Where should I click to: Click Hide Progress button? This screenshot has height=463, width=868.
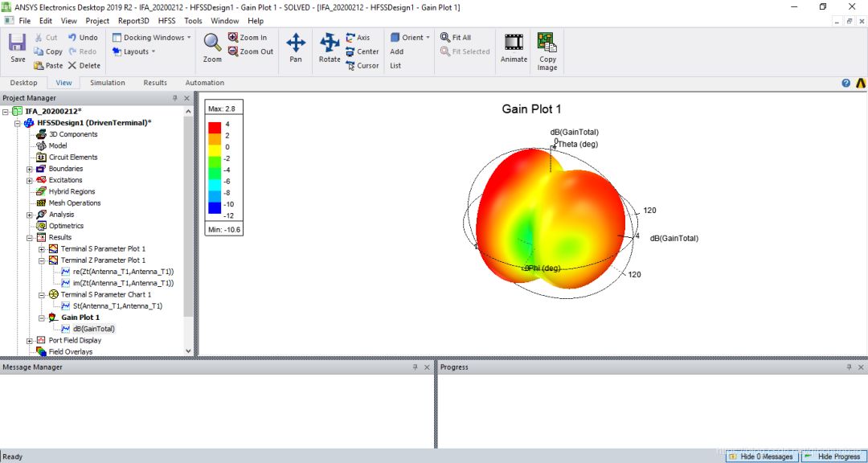pos(832,457)
